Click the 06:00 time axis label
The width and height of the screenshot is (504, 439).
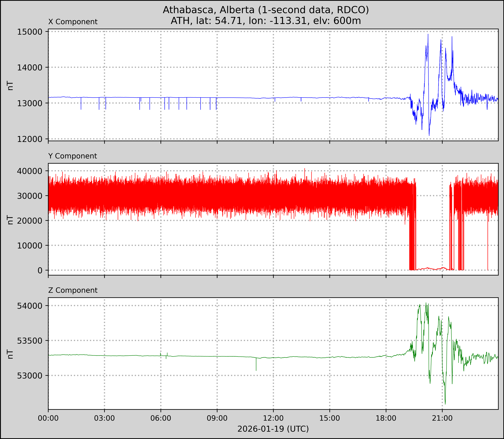161,418
